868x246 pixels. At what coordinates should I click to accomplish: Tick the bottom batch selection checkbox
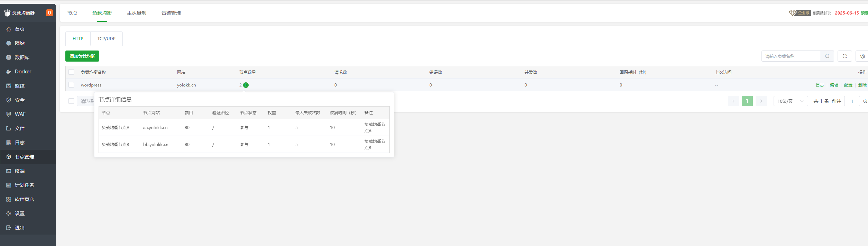(x=71, y=101)
